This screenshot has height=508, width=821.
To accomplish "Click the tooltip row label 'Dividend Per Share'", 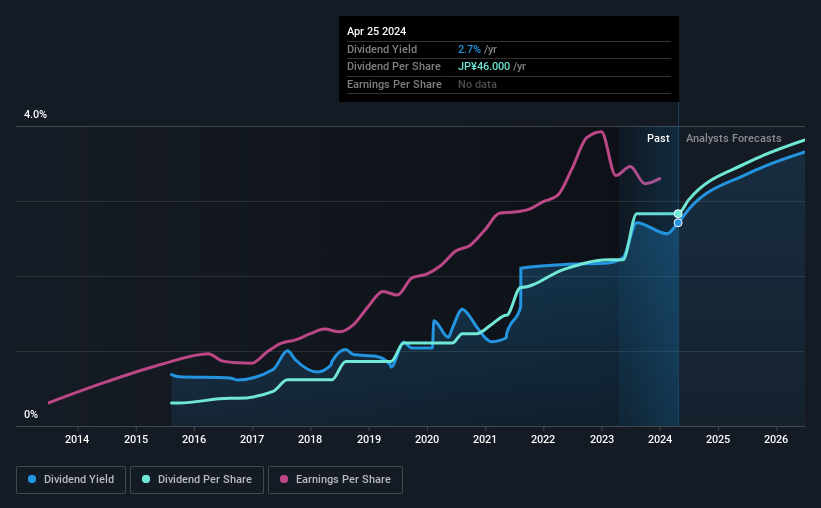I will pyautogui.click(x=394, y=67).
